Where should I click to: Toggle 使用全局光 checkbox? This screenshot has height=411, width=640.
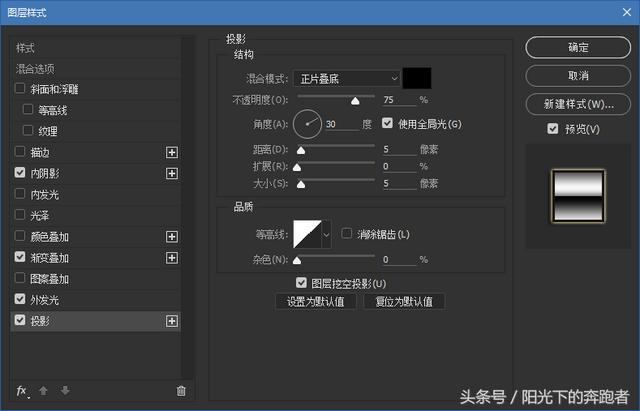click(387, 123)
